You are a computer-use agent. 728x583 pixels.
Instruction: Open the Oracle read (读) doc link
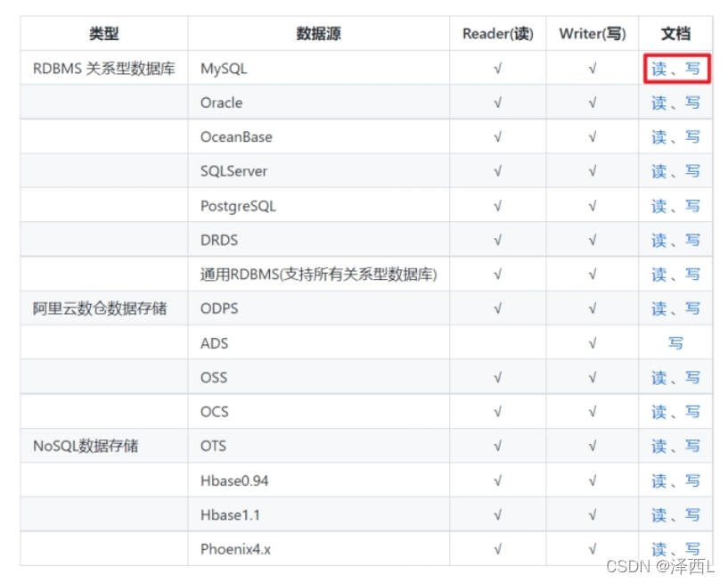[658, 103]
